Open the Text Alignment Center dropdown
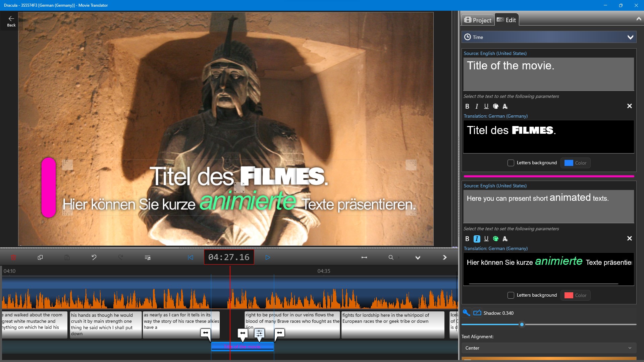 [x=549, y=348]
